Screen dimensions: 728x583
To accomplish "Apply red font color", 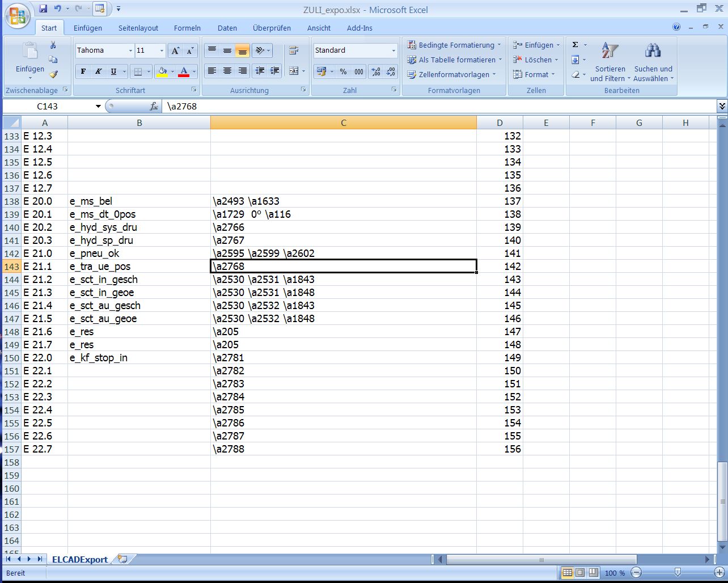I will (x=183, y=71).
